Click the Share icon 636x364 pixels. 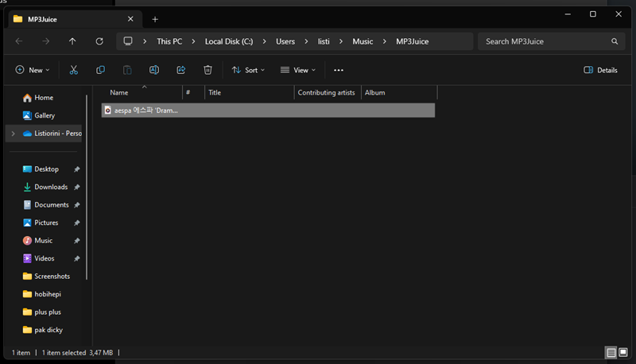181,70
